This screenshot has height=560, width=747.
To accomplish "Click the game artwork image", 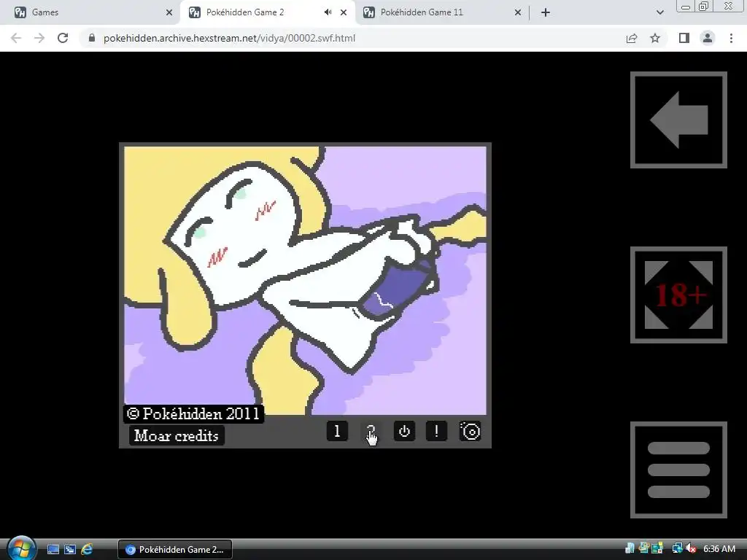I will [x=306, y=281].
